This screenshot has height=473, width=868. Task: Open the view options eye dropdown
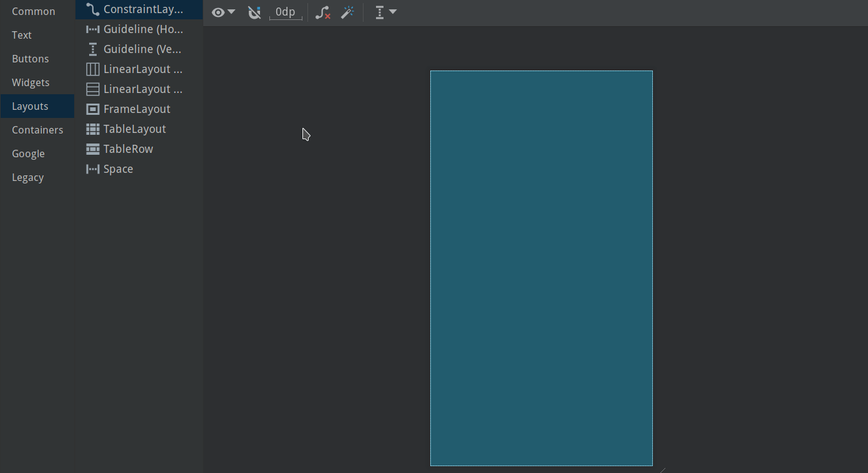click(x=223, y=12)
